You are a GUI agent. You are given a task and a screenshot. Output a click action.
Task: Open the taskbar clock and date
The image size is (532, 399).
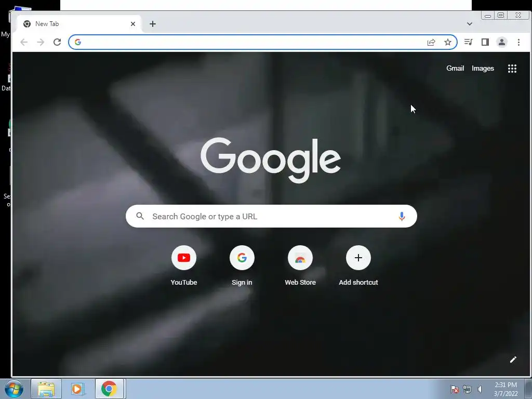point(506,389)
